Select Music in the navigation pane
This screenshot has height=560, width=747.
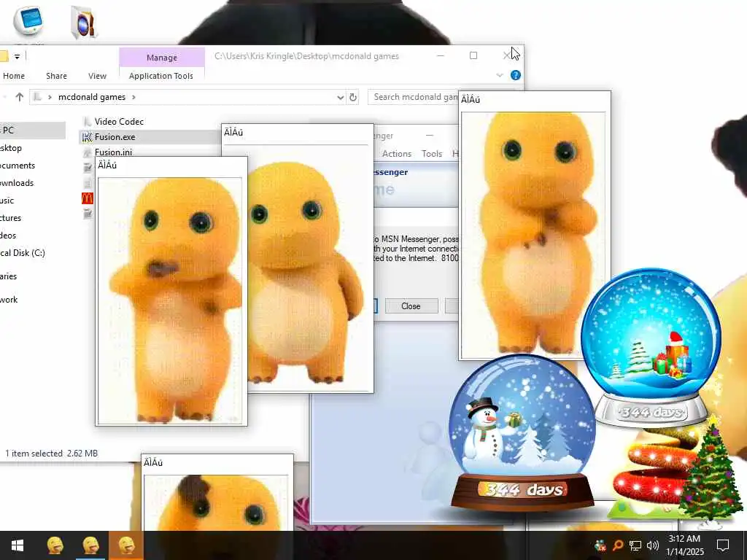(x=7, y=201)
